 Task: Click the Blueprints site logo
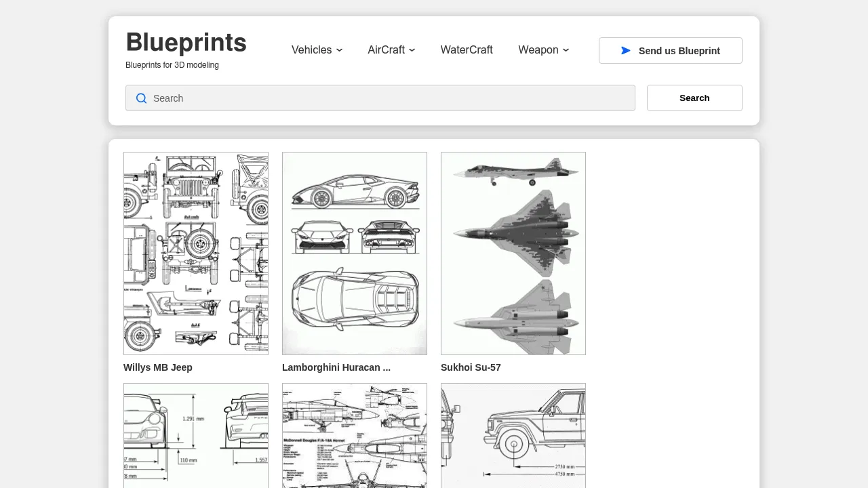[x=186, y=42]
